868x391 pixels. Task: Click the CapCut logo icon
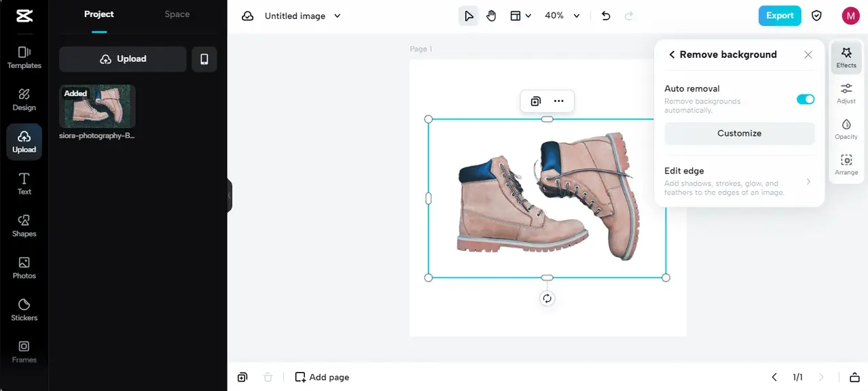[x=24, y=16]
